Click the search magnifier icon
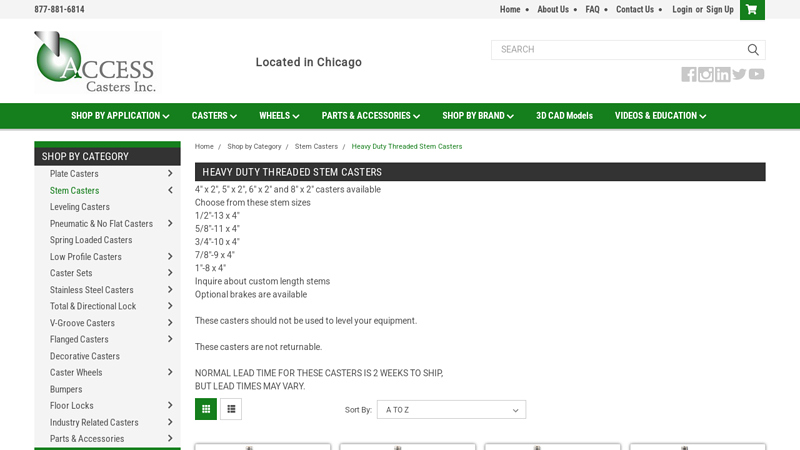Viewport: 800px width, 450px height. click(x=753, y=50)
